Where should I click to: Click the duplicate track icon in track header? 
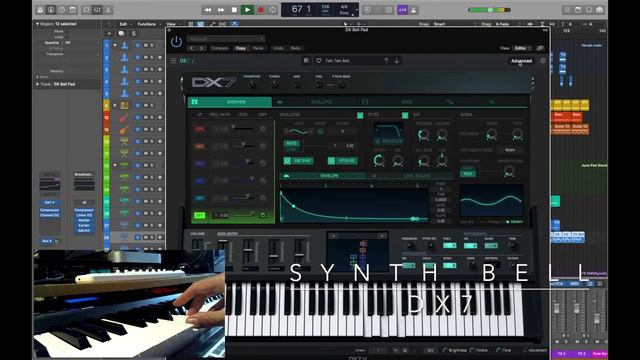point(121,33)
